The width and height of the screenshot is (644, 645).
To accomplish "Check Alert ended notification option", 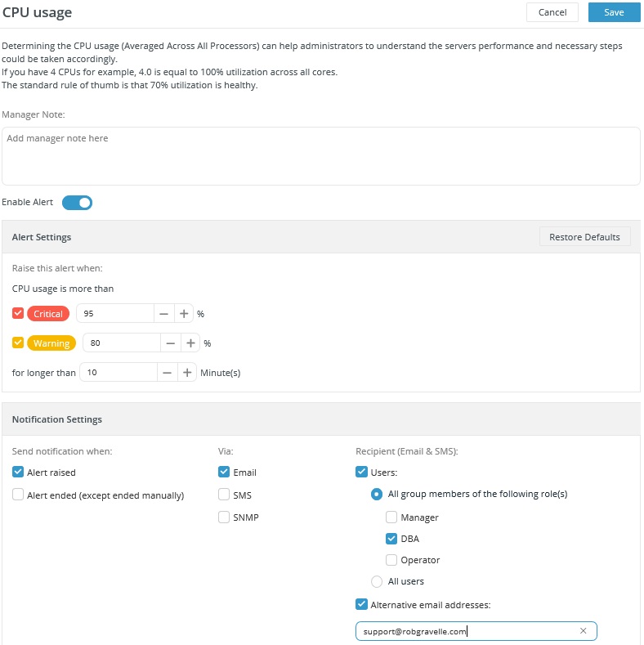I will coord(18,495).
